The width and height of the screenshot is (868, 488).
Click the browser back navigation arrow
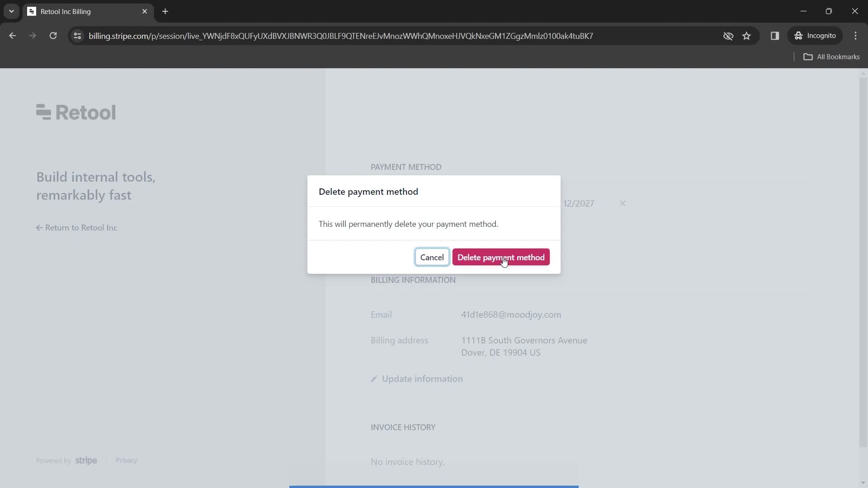(13, 36)
